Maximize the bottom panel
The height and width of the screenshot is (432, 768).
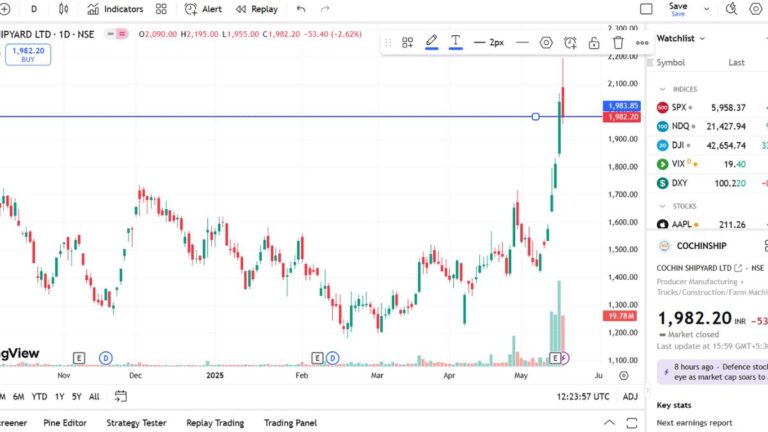click(x=632, y=423)
